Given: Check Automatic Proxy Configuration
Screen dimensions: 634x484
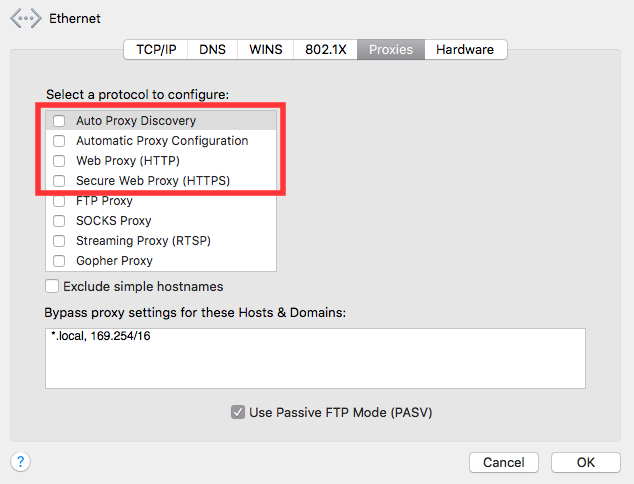Looking at the screenshot, I should click(59, 141).
